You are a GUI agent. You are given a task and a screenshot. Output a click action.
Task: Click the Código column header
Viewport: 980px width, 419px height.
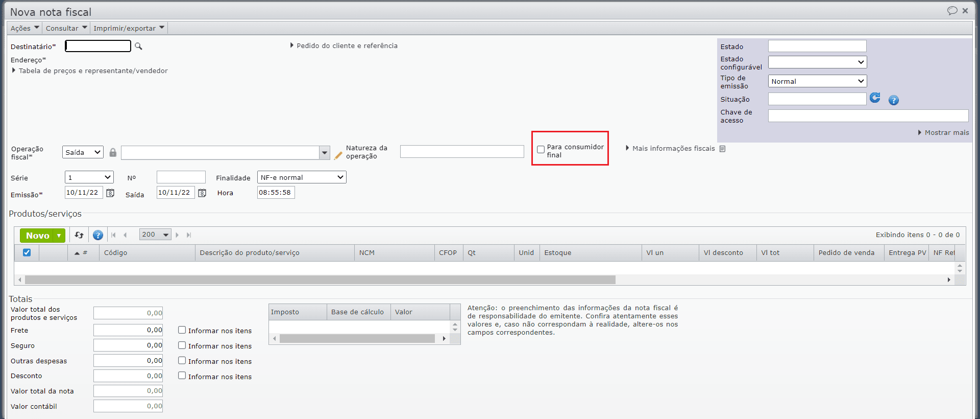pyautogui.click(x=148, y=253)
